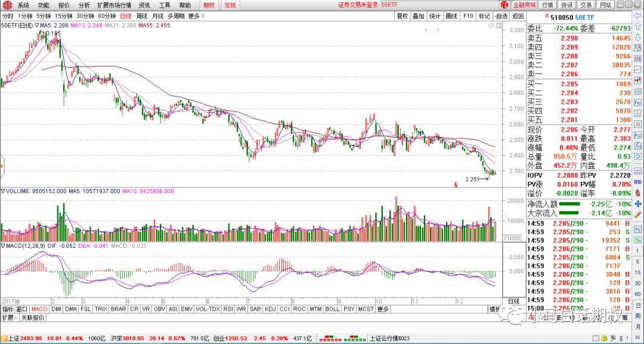Click the 金融商城 button
Screen dimensions: 644x344
tap(524, 5)
